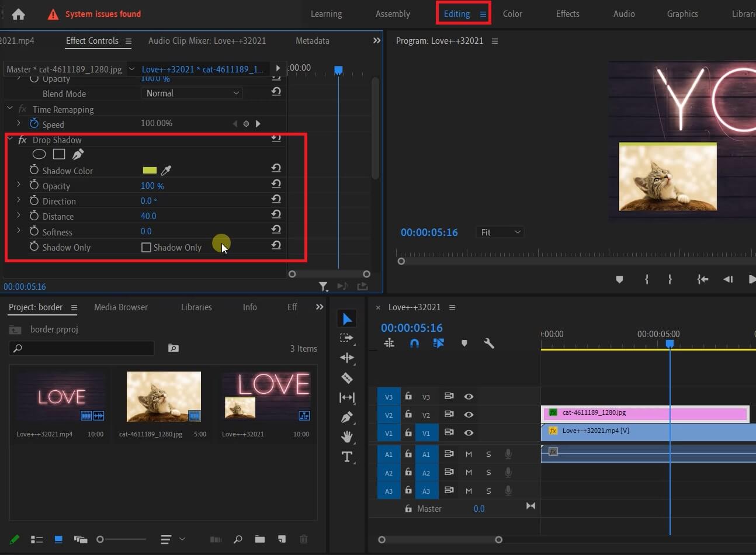
Task: Select the Love+-+32021.mp4 thumbnail
Action: (x=61, y=397)
